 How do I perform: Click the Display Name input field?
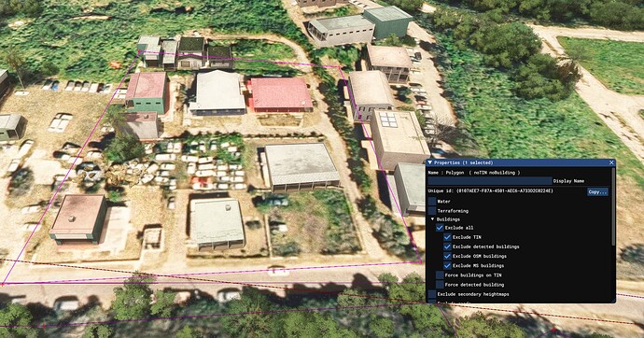490,181
